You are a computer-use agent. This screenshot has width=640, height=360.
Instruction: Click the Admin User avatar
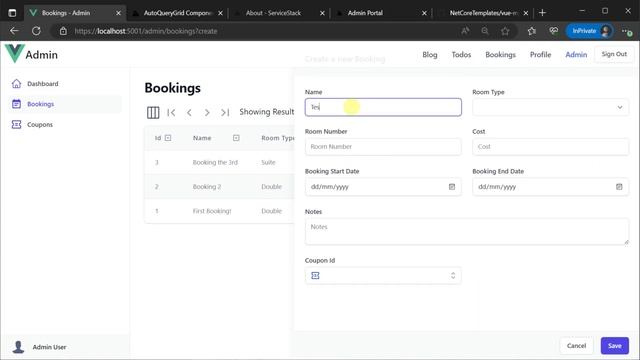tap(18, 347)
